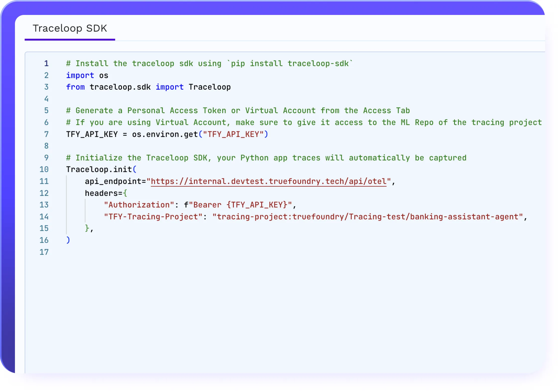Open the api_endpoint URL link in code
Screen dimensions: 560x392
pos(269,181)
